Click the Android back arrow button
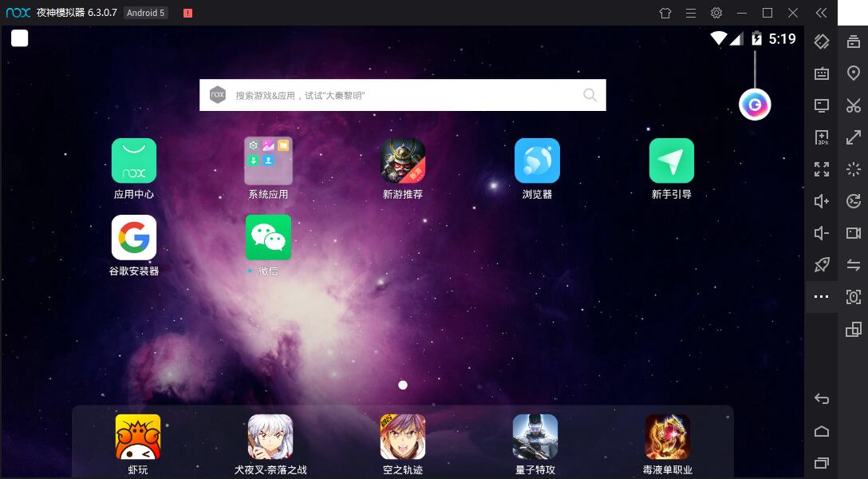 click(822, 398)
